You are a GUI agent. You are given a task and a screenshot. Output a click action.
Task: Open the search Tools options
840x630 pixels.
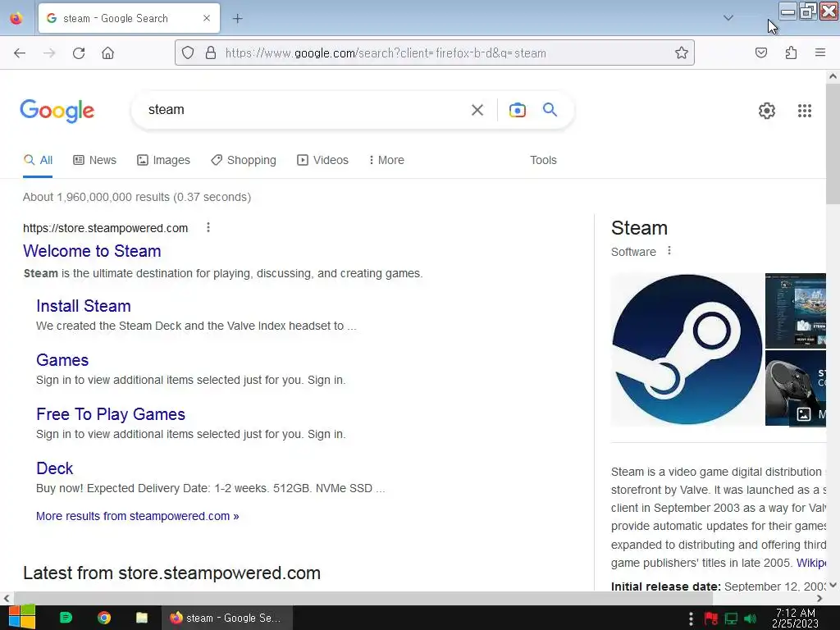pos(543,160)
